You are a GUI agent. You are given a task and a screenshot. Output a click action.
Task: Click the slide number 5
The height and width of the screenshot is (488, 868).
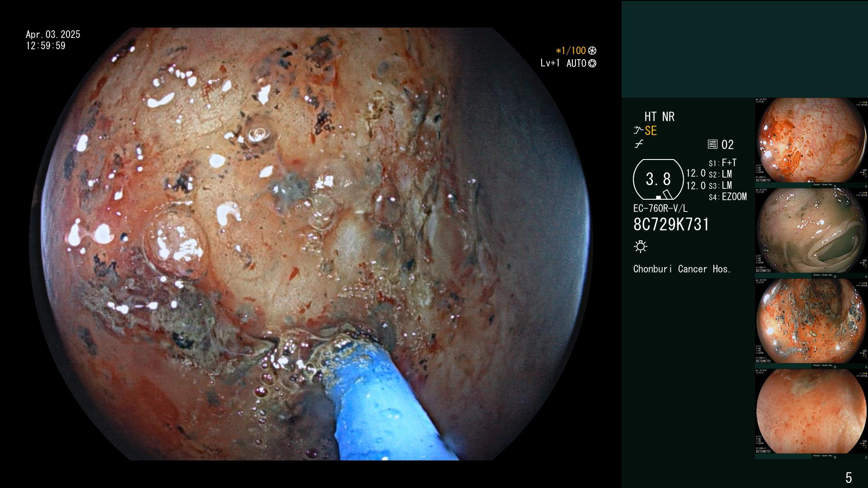tap(849, 478)
